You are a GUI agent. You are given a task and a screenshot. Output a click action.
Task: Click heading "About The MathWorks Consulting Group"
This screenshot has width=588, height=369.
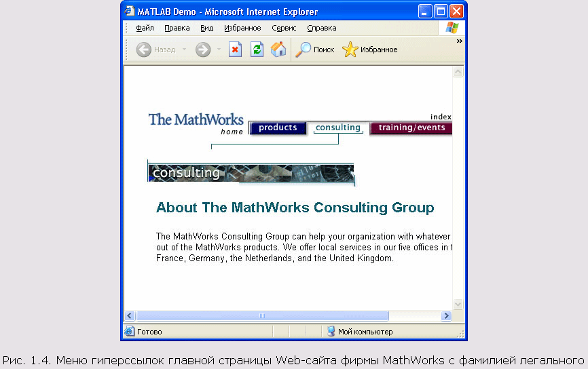point(295,208)
